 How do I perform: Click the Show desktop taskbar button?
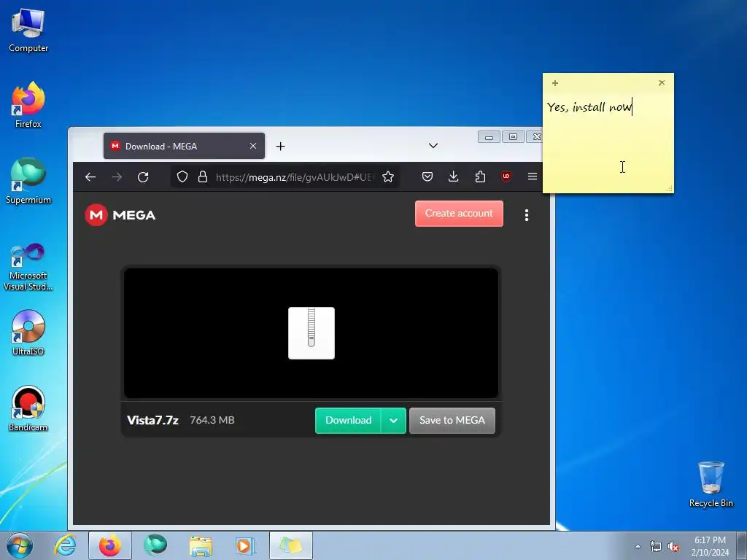pos(742,545)
